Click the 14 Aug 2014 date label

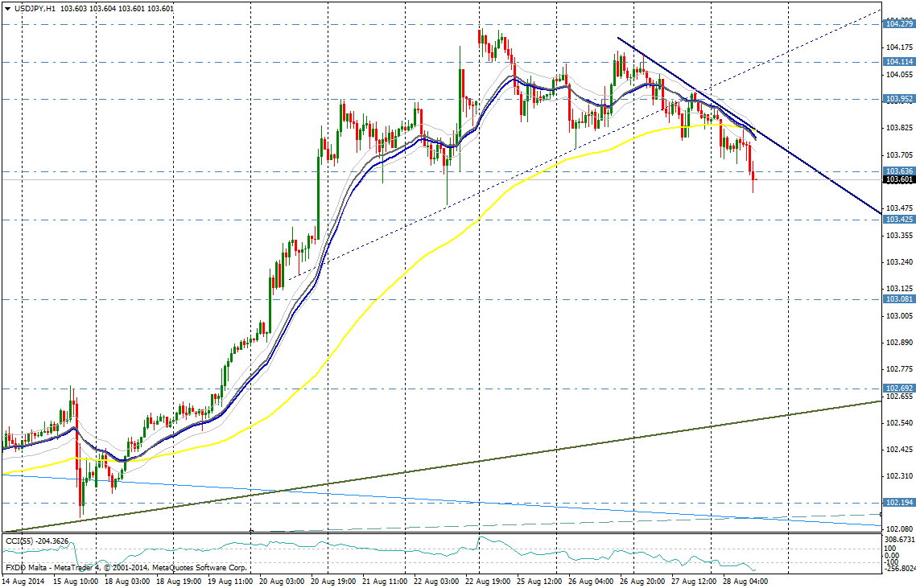pos(22,580)
